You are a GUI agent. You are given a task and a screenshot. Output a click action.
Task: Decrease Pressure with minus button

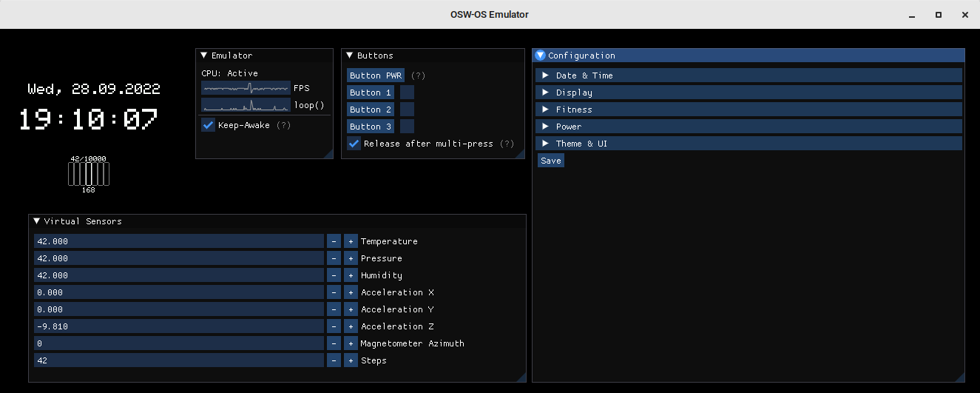point(334,258)
